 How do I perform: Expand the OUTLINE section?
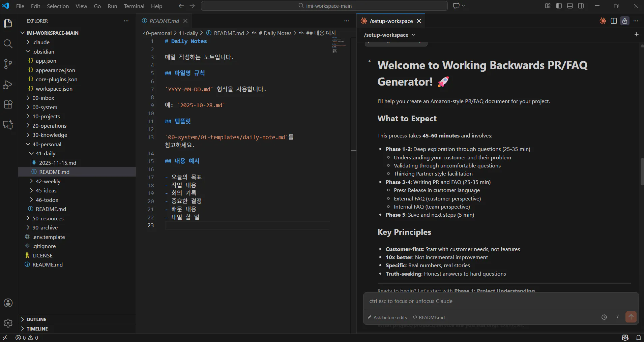point(77,319)
